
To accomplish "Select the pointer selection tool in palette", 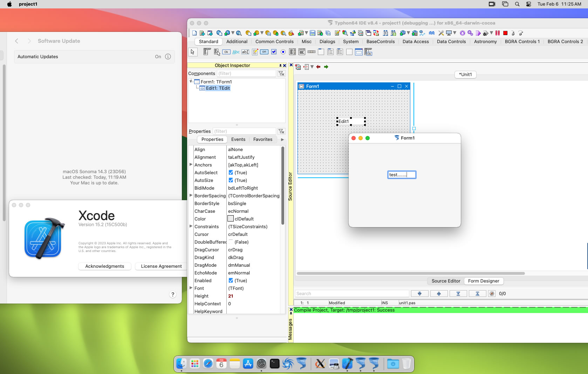I will 192,52.
